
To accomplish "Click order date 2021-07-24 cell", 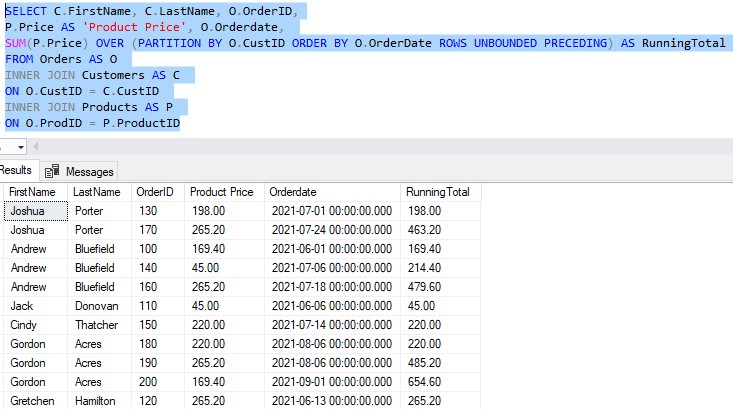I will click(332, 230).
